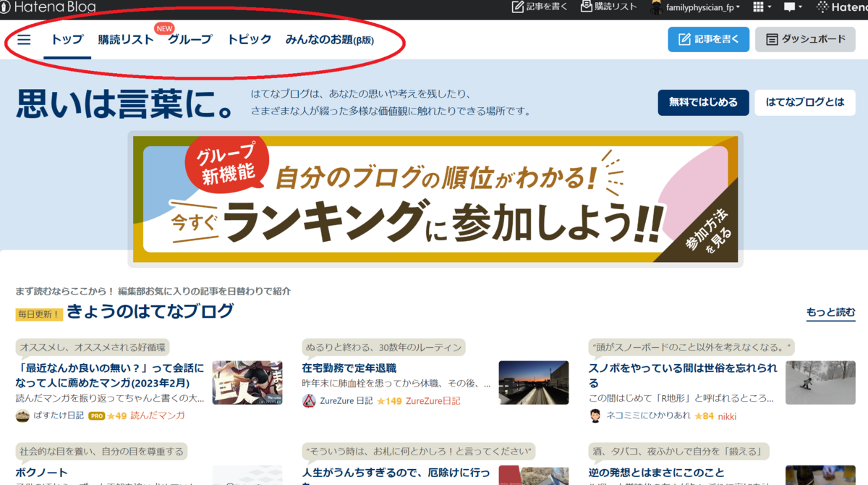
Task: Open the きょうのはてなブログ heading
Action: coord(150,312)
